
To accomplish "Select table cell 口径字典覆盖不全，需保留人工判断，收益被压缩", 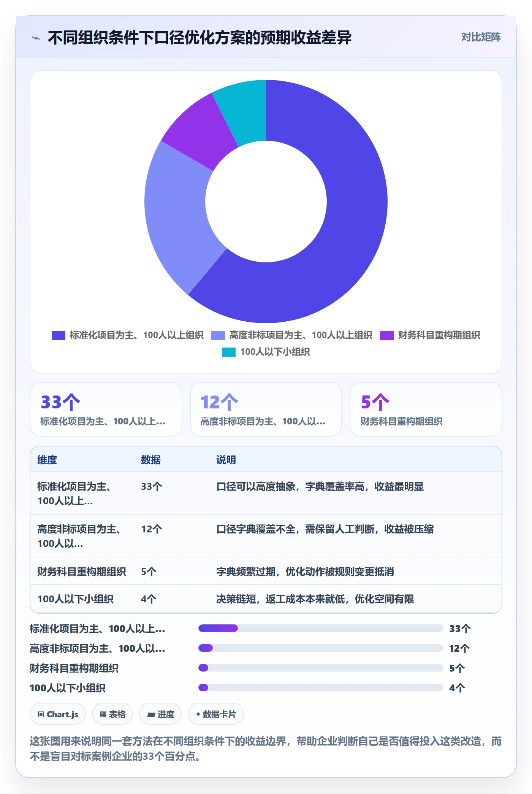I will [325, 529].
